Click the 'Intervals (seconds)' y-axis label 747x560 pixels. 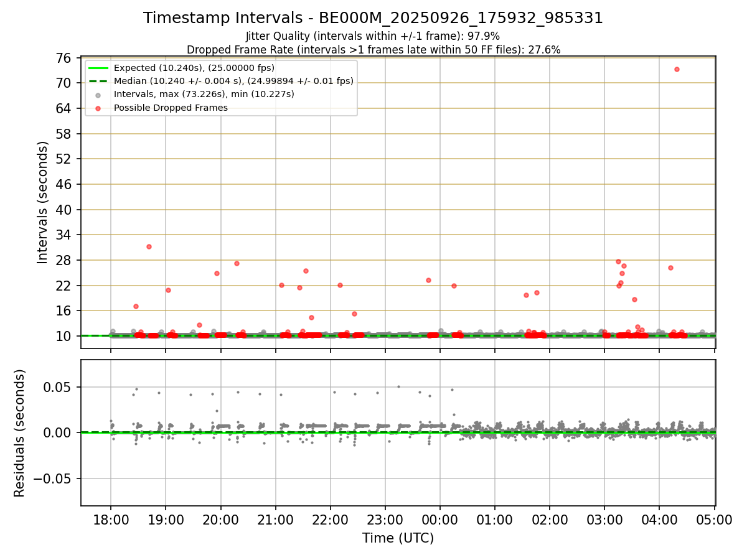point(42,202)
